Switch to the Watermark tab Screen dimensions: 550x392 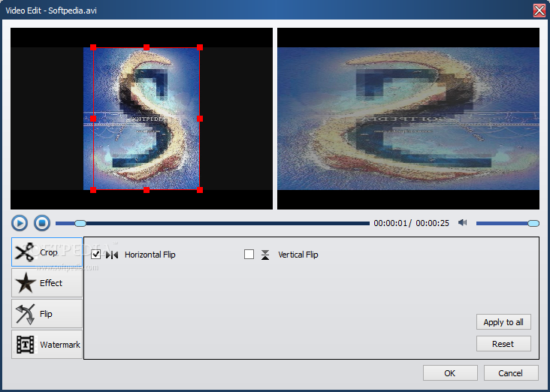pyautogui.click(x=47, y=345)
